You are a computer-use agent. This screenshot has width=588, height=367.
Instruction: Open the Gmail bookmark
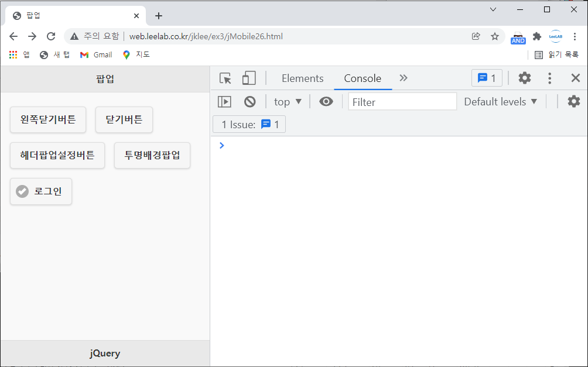coord(96,55)
